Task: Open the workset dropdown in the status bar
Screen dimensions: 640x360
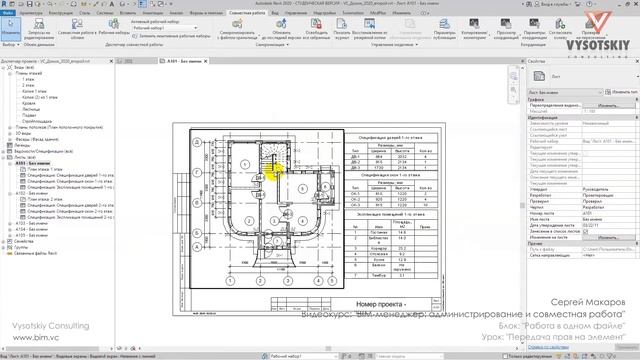Action: (x=303, y=356)
